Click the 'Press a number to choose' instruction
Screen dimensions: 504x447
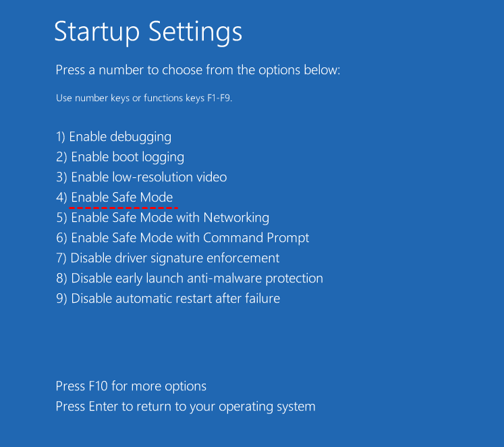click(x=198, y=70)
